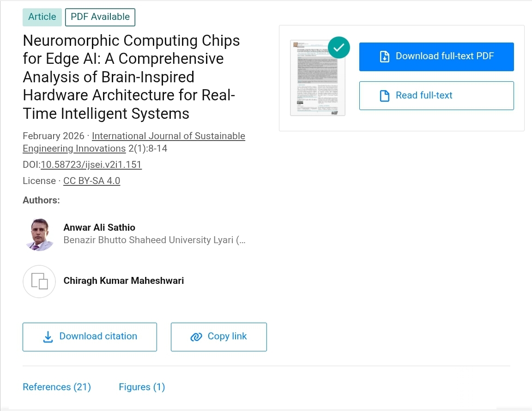Open the DOI link 10.58723/ijsei.v2i1.151
The width and height of the screenshot is (532, 411).
(91, 165)
